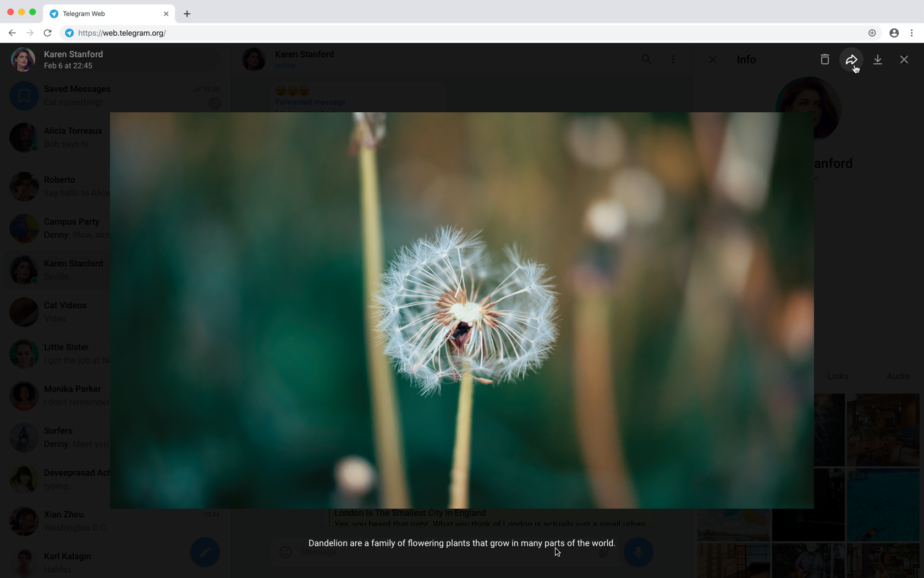Viewport: 924px width, 578px height.
Task: Search in the Karen Stanford chat
Action: tap(646, 59)
